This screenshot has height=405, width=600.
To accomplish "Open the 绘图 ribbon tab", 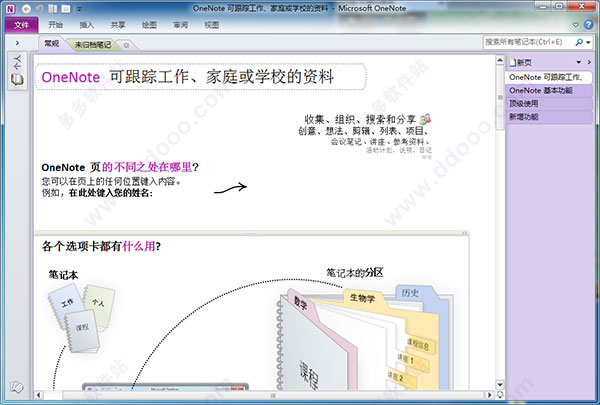I will pos(149,25).
